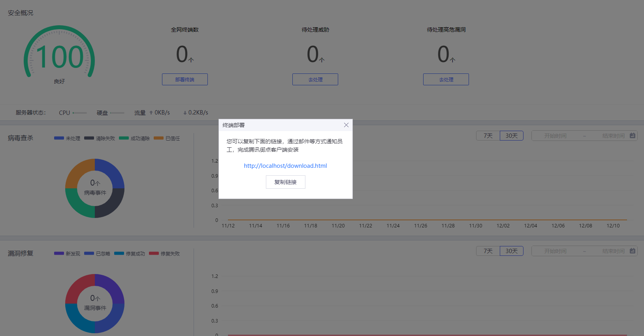Click the 待处理高危漏洞 label
The height and width of the screenshot is (336, 644).
(446, 30)
